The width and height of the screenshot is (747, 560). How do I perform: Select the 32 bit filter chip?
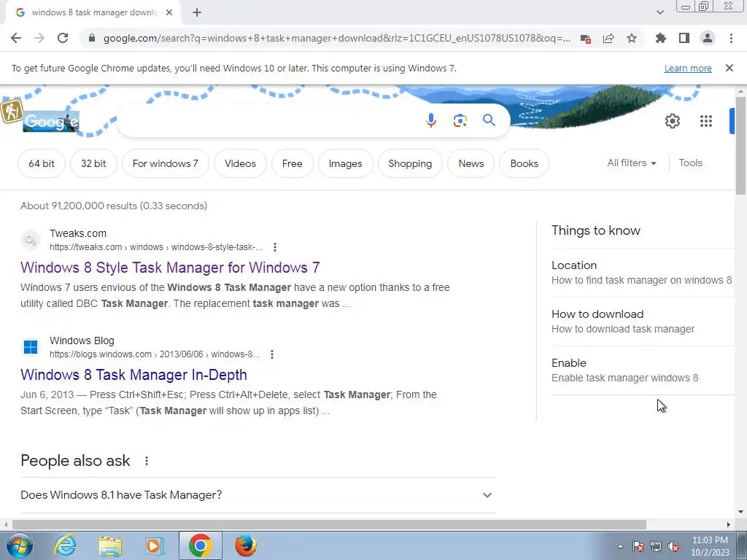pyautogui.click(x=93, y=163)
